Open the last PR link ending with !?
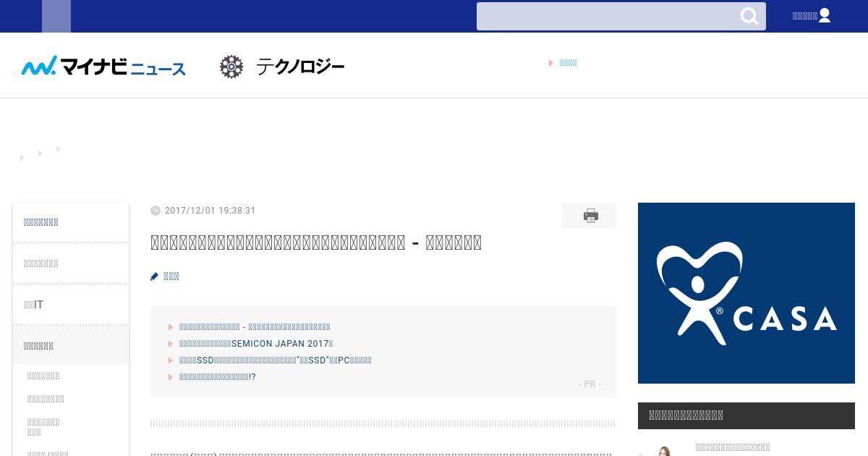Image resolution: width=868 pixels, height=456 pixels. (x=217, y=377)
